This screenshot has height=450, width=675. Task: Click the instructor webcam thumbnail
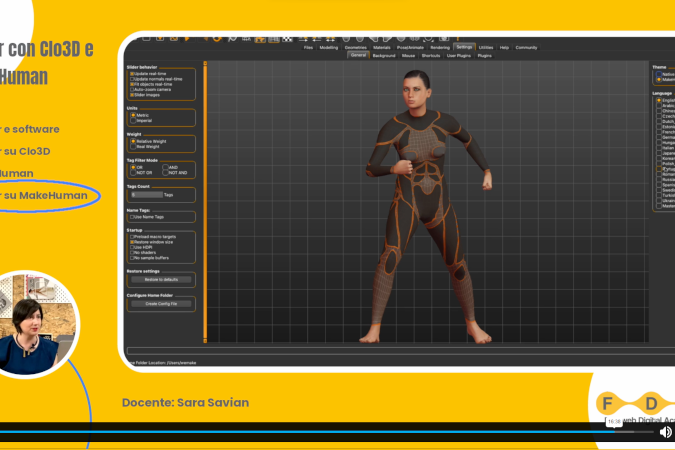click(35, 325)
